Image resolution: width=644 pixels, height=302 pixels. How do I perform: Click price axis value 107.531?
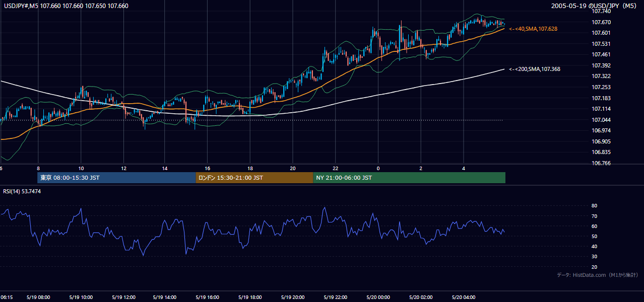[x=601, y=44]
